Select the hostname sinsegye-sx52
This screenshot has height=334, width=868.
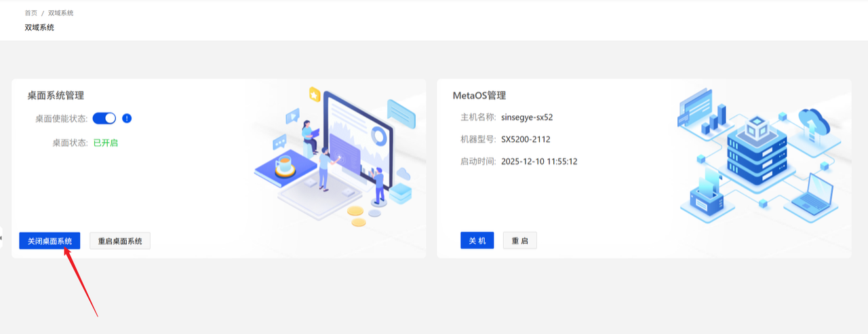coord(527,117)
